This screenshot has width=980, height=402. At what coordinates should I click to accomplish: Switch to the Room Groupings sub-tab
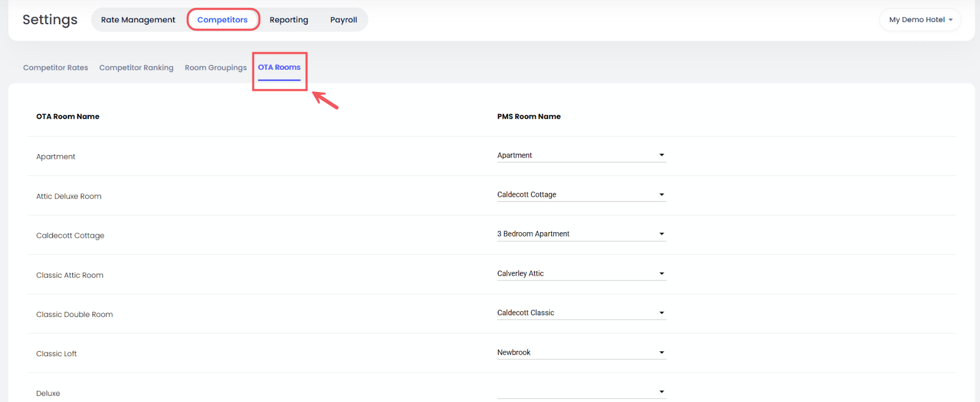[x=216, y=67]
